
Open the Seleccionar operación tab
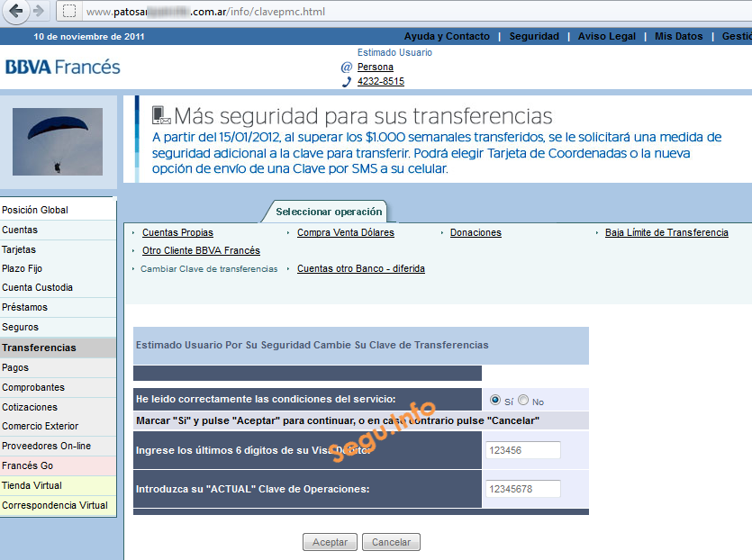point(329,212)
